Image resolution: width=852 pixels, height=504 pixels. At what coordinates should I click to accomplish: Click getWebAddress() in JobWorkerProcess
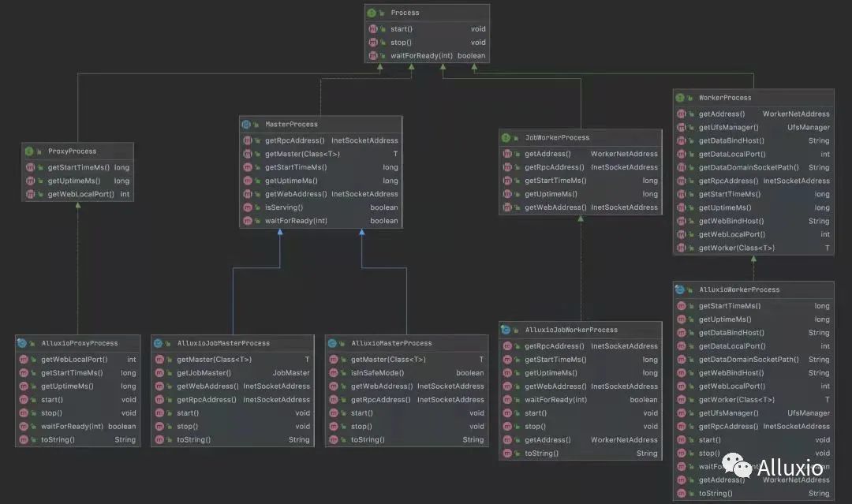555,207
